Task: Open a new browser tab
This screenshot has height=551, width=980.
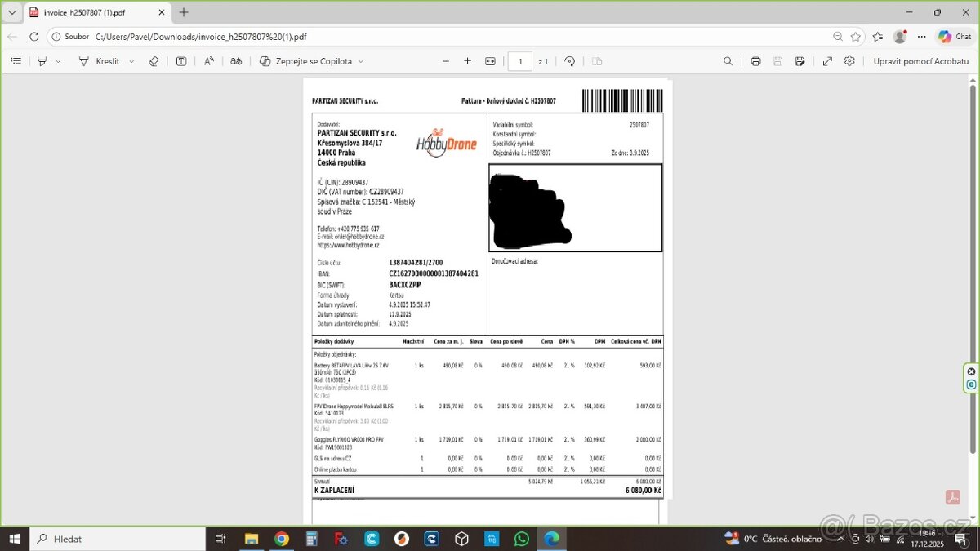Action: click(184, 12)
